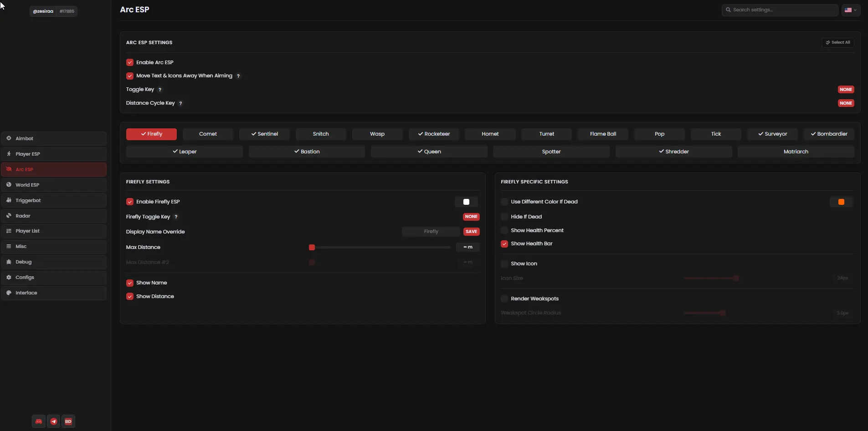Click the red SAVE button
Viewport: 868px width, 431px height.
coord(471,232)
